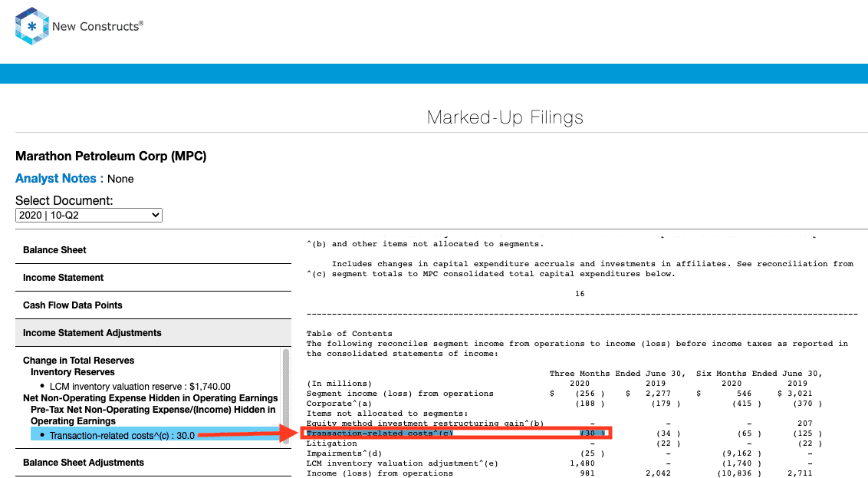This screenshot has width=868, height=478.
Task: Click the Table of Contents text in filing
Action: (350, 334)
